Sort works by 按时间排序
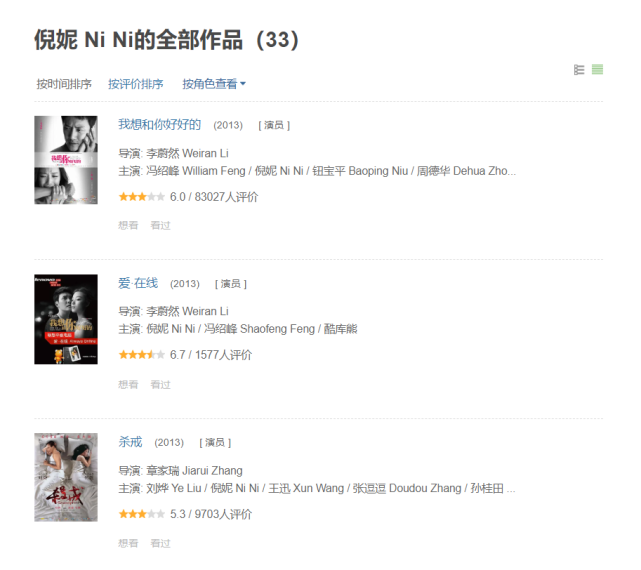 pos(64,84)
